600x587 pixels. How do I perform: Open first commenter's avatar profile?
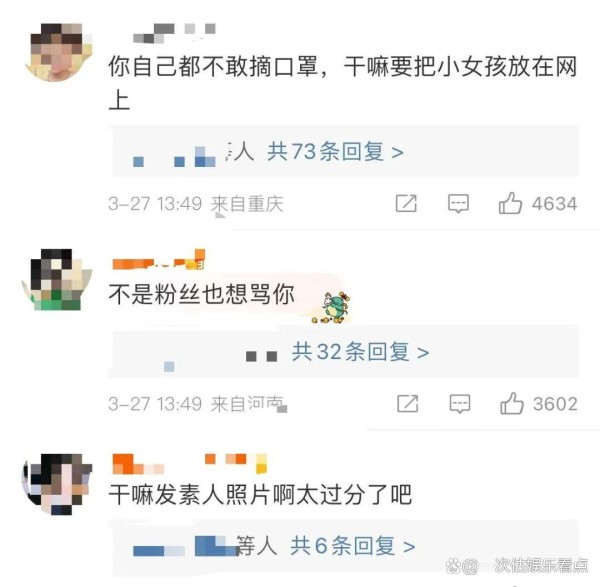pos(59,52)
